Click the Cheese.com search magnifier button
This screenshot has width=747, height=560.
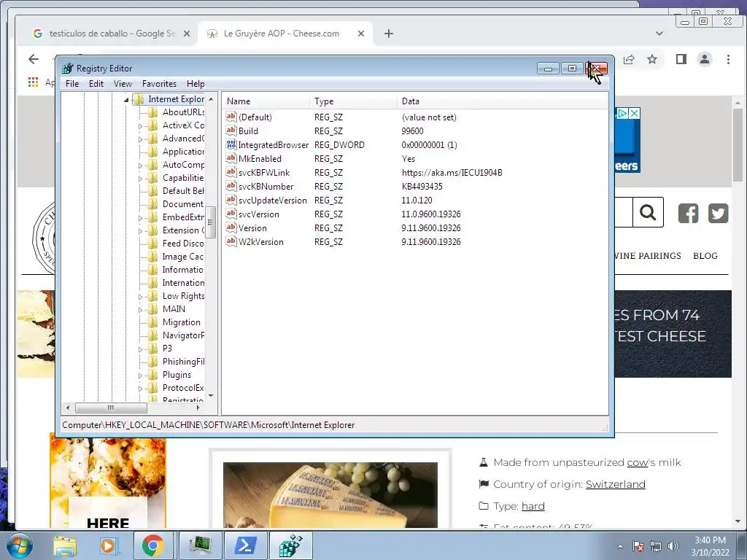pos(648,212)
